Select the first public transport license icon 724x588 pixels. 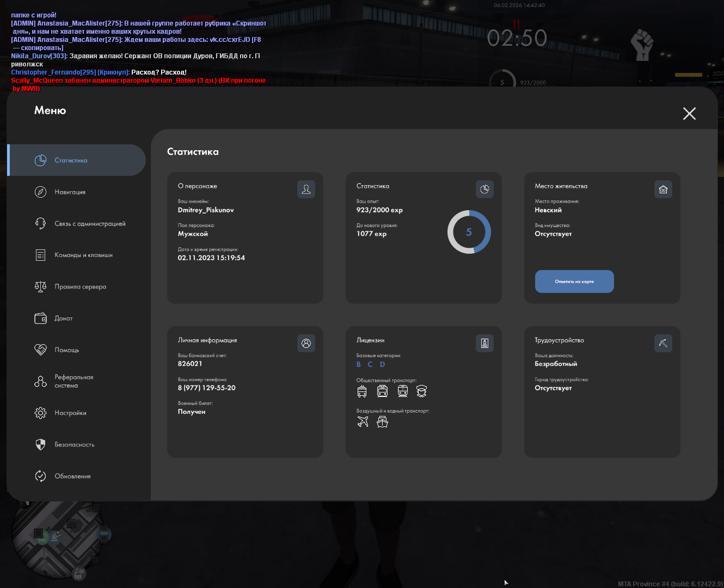(x=362, y=391)
